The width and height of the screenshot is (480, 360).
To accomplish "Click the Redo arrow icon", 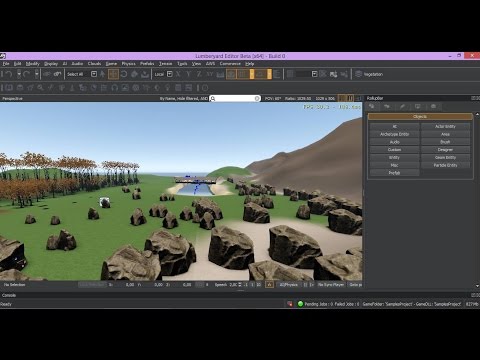I will point(26,74).
